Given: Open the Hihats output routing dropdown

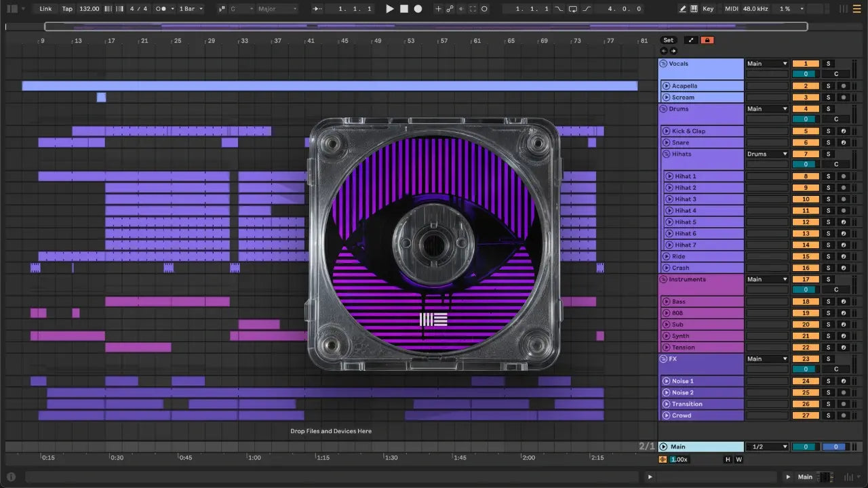Looking at the screenshot, I should [x=767, y=154].
